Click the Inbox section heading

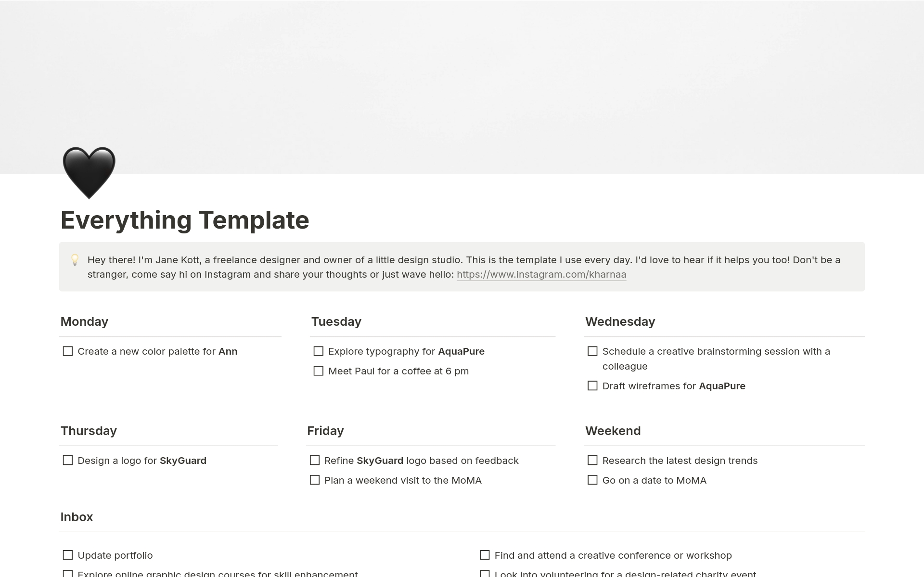point(77,517)
